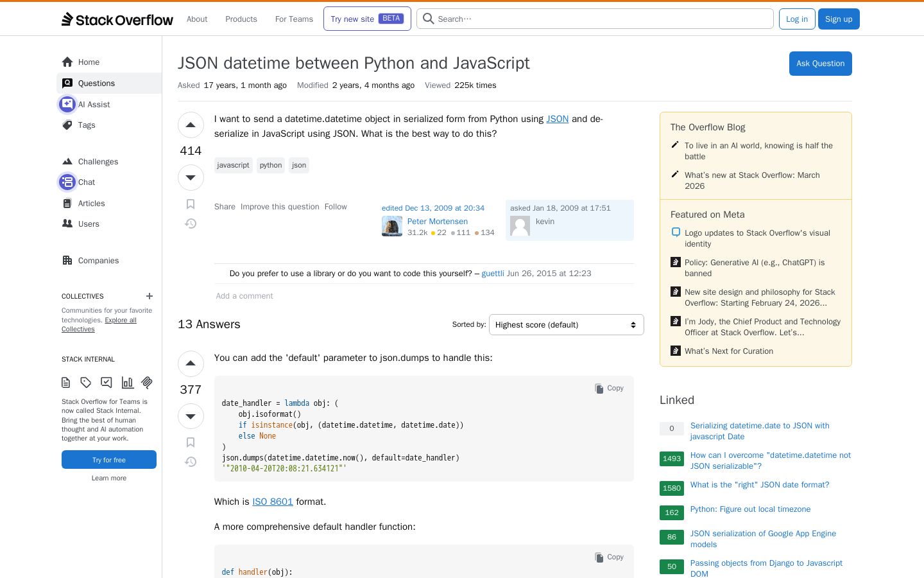The height and width of the screenshot is (578, 924).
Task: Open Stack Internal tag icon
Action: click(86, 383)
